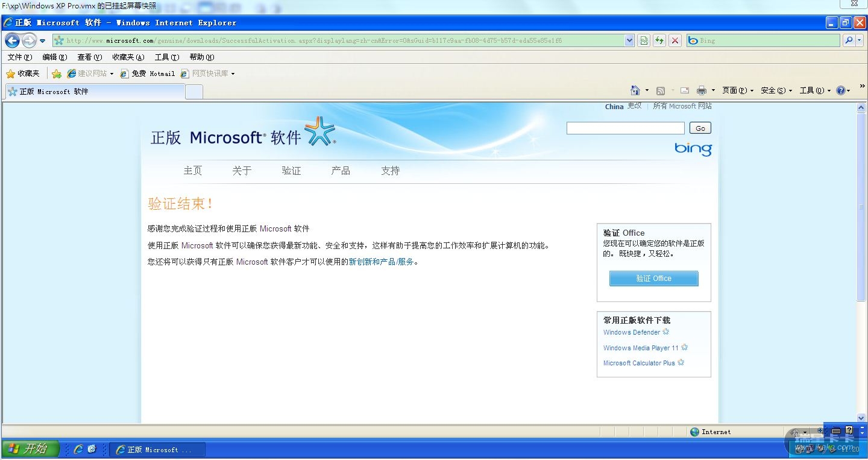Go to the 主页 navigation tab
The image size is (868, 460).
point(193,171)
